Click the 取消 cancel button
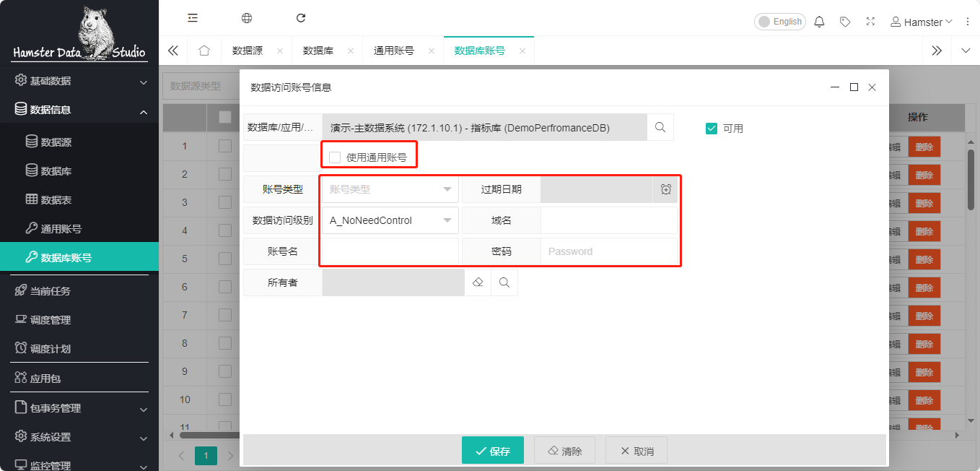Screen dimensions: 980x471 (636, 451)
